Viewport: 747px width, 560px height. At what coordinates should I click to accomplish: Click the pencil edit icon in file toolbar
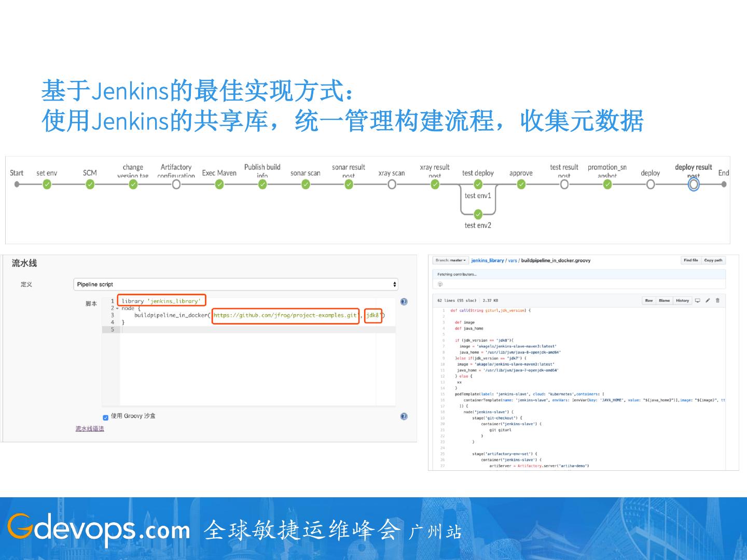[x=708, y=300]
